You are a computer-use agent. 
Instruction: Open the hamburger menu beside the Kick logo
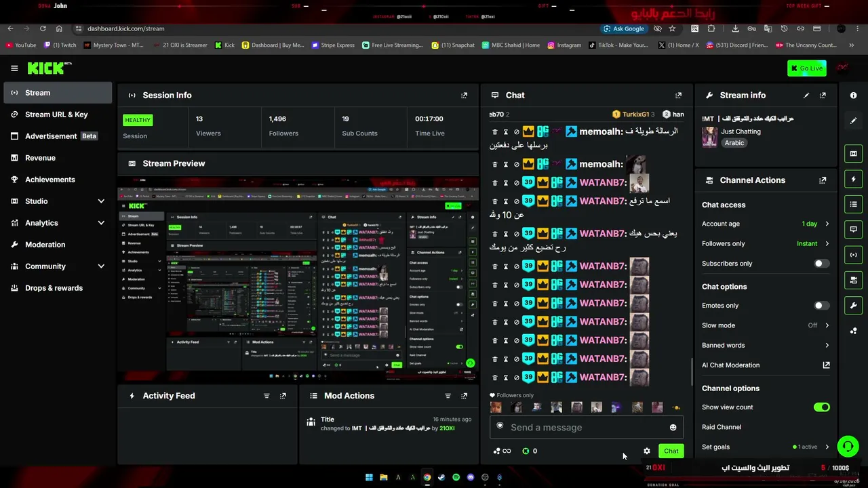[14, 68]
